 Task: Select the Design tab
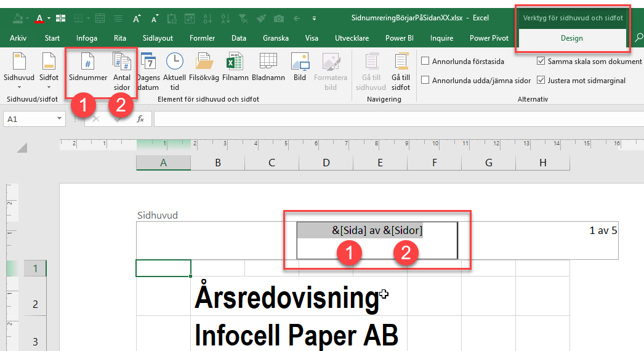pyautogui.click(x=572, y=38)
